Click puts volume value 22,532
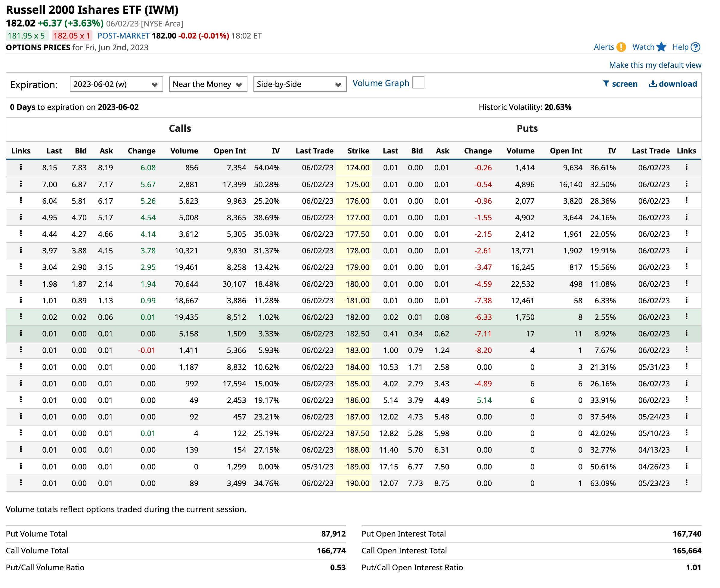Viewport: 720px width, 588px height. (523, 284)
